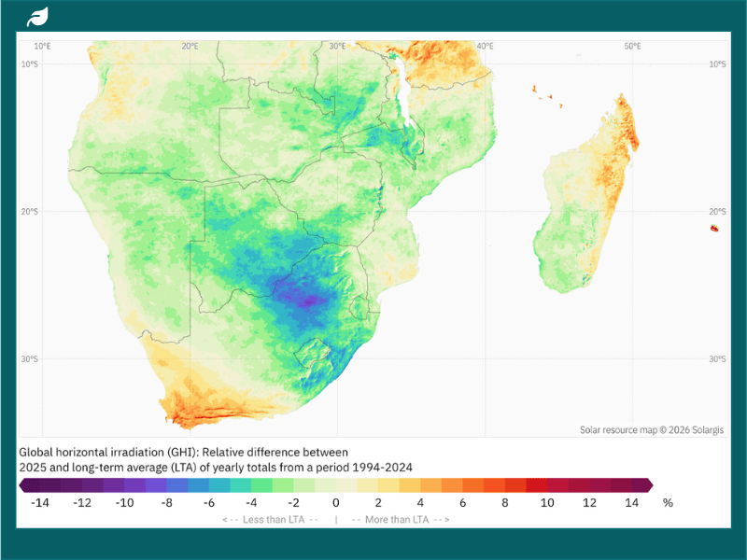
Task: Click the red Réunion island marker
Action: tap(714, 228)
